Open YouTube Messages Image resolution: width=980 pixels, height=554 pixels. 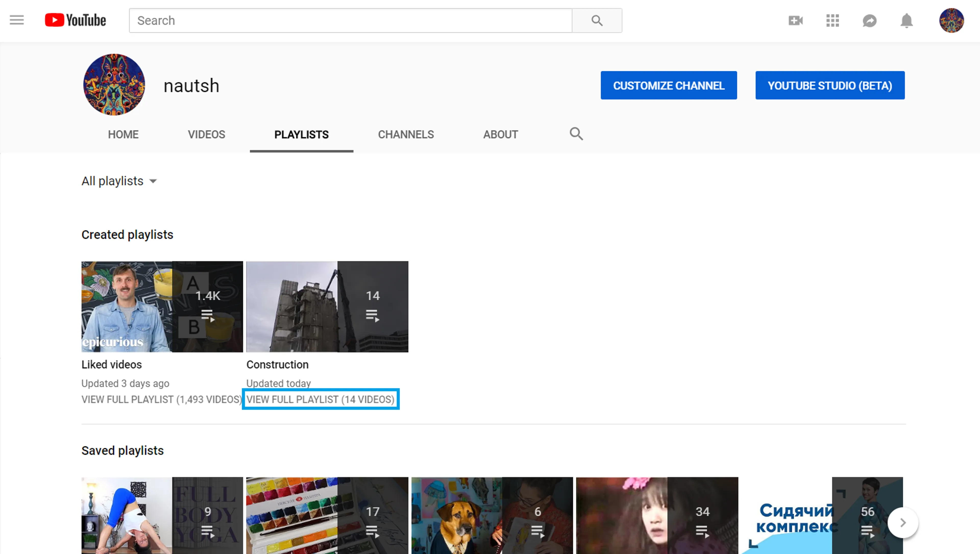[870, 20]
